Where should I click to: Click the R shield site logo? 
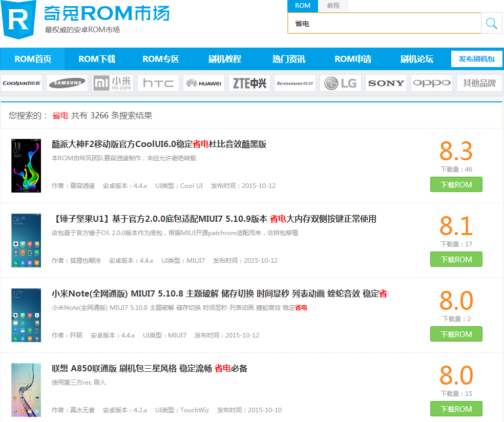click(x=18, y=19)
